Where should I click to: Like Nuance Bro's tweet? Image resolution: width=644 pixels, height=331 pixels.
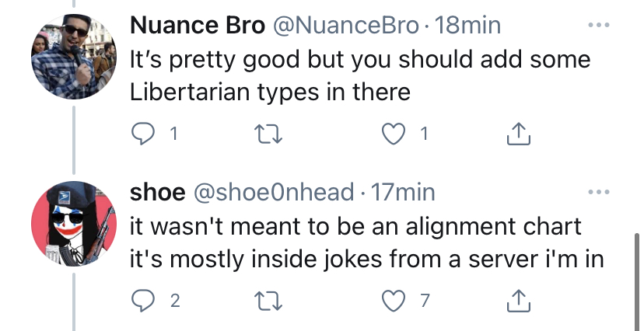(394, 134)
